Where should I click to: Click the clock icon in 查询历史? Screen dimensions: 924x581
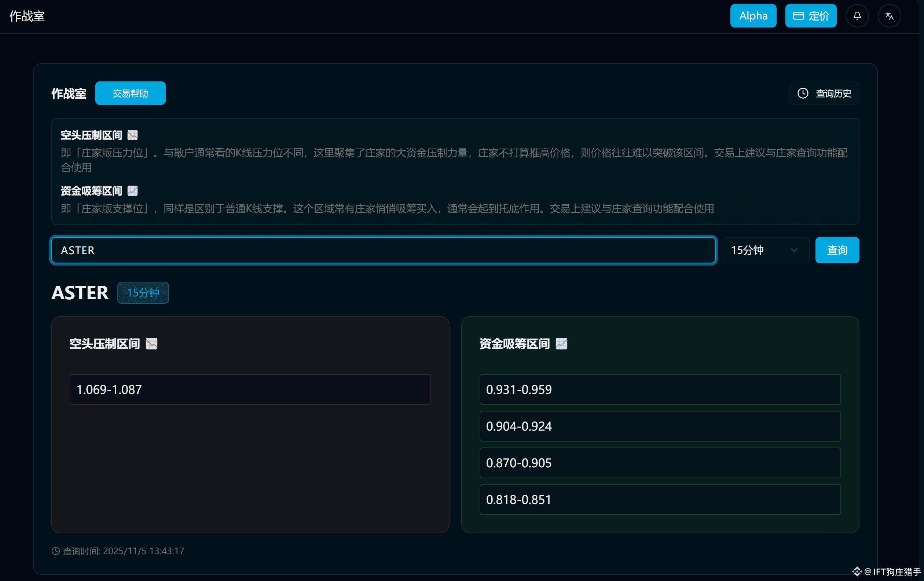point(803,93)
